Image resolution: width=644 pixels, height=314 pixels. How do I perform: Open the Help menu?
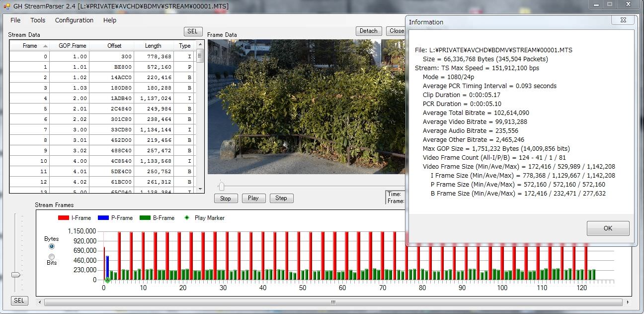[x=110, y=20]
